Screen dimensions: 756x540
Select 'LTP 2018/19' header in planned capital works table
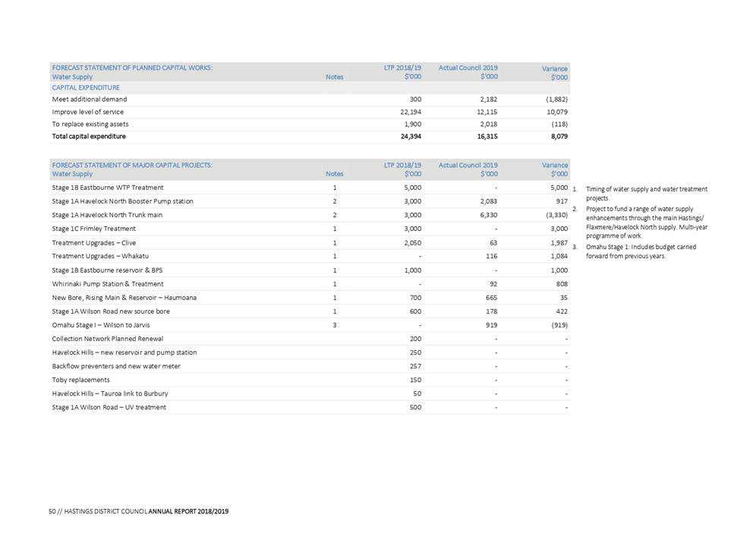click(x=402, y=68)
